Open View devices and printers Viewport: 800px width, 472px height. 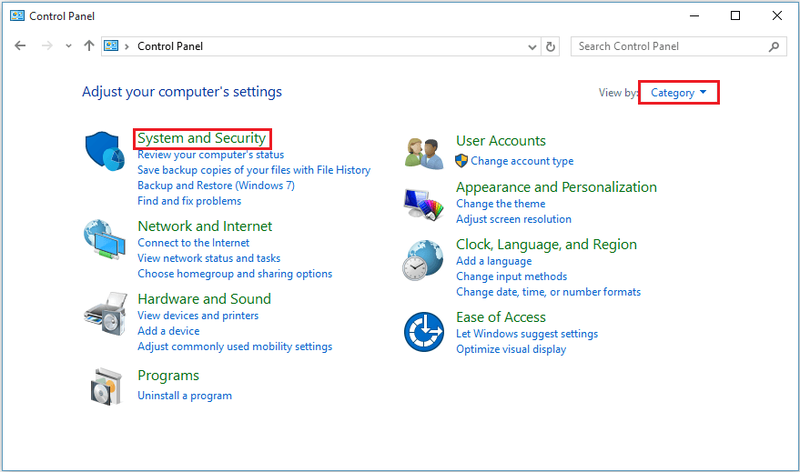(198, 316)
